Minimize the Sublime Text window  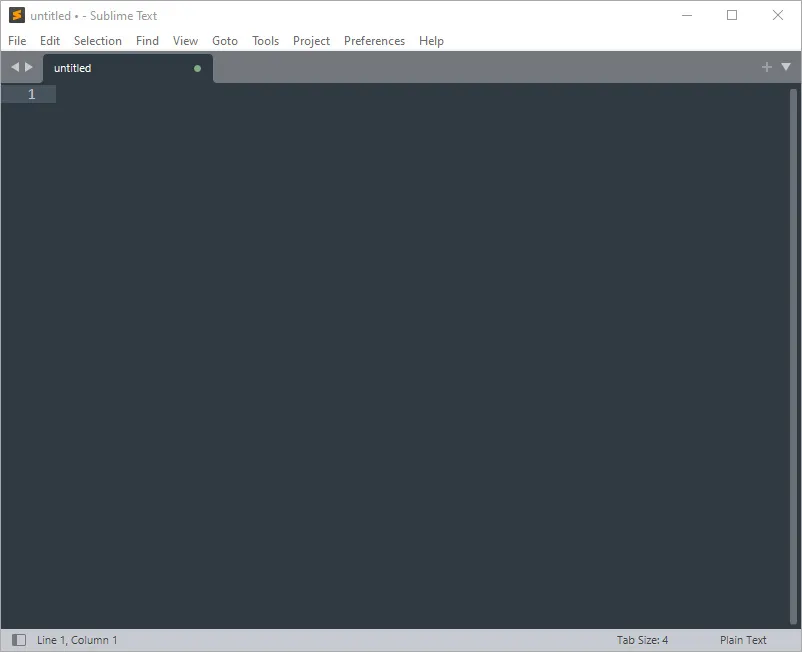pos(687,15)
